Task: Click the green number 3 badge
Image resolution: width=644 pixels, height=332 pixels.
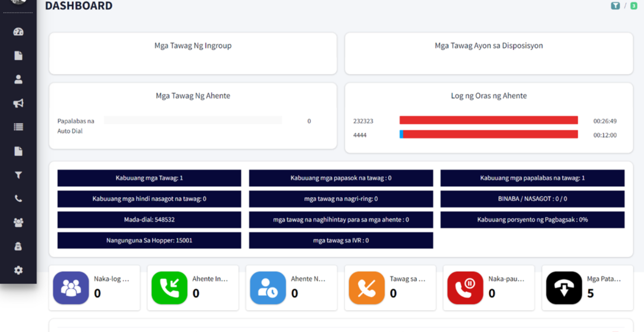Action: [x=633, y=6]
